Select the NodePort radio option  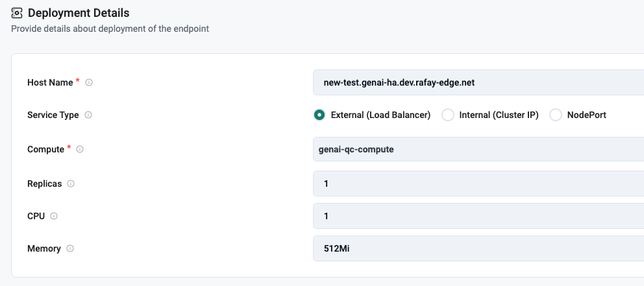[556, 115]
